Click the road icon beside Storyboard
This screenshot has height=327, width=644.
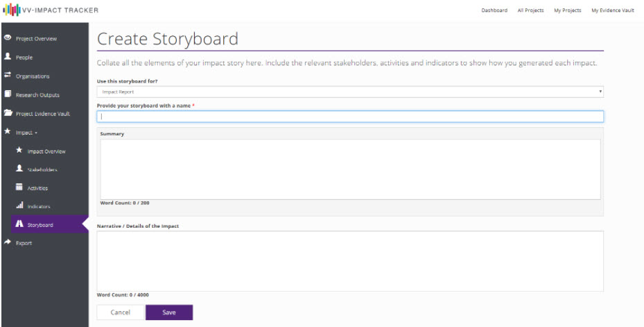pos(19,224)
